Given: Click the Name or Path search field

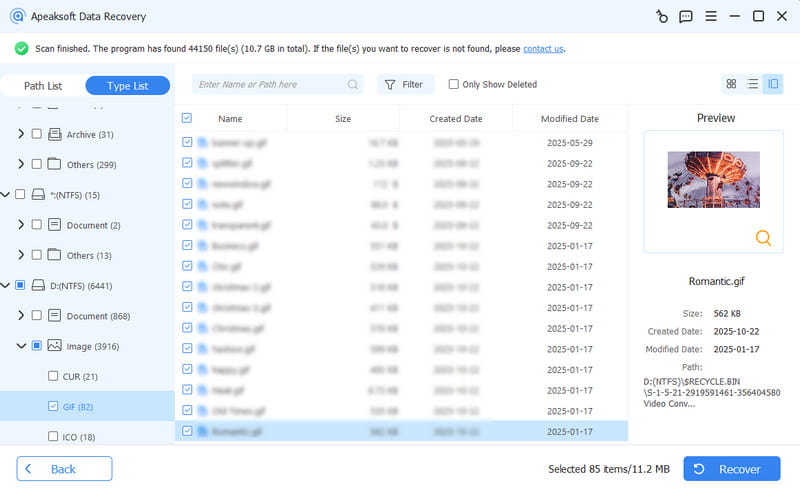Looking at the screenshot, I should click(x=270, y=85).
